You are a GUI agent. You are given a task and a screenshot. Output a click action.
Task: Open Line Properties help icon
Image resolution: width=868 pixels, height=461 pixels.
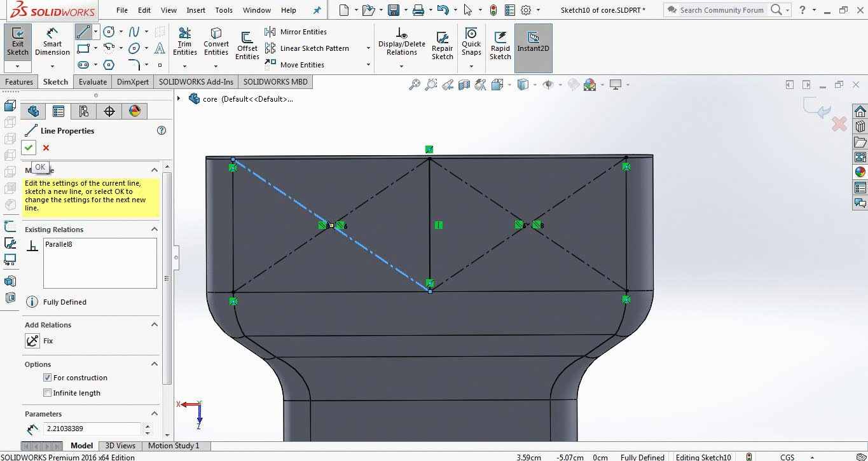tap(162, 130)
